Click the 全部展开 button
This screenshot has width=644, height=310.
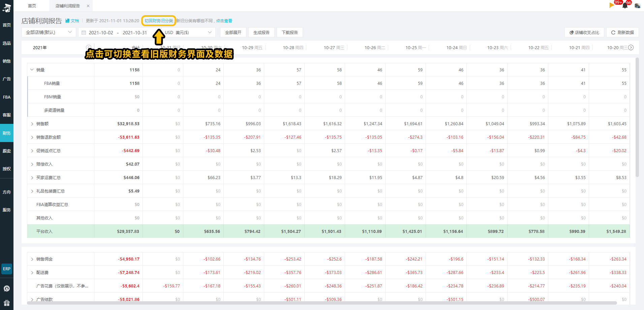click(233, 32)
